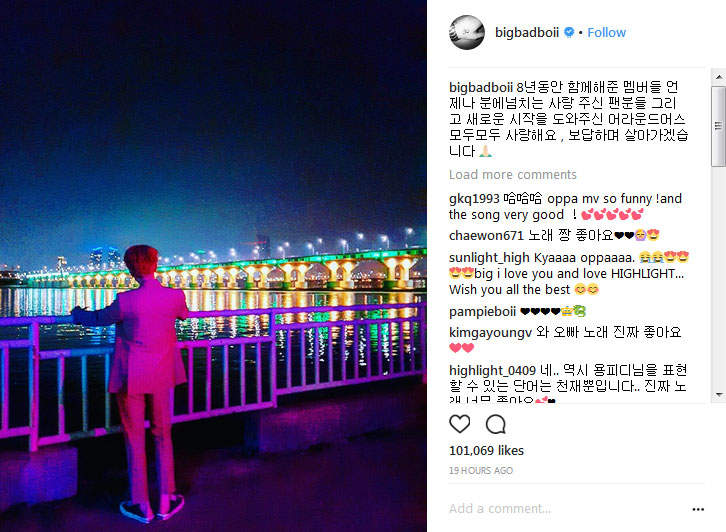Click the verified badge next to bigbadboii
The image size is (726, 532).
point(569,32)
